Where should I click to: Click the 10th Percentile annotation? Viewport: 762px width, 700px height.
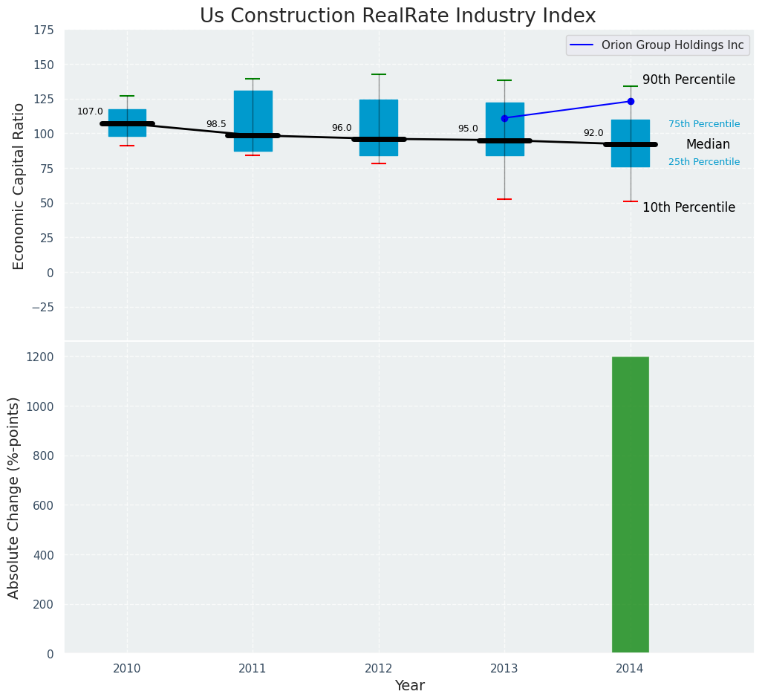688,208
